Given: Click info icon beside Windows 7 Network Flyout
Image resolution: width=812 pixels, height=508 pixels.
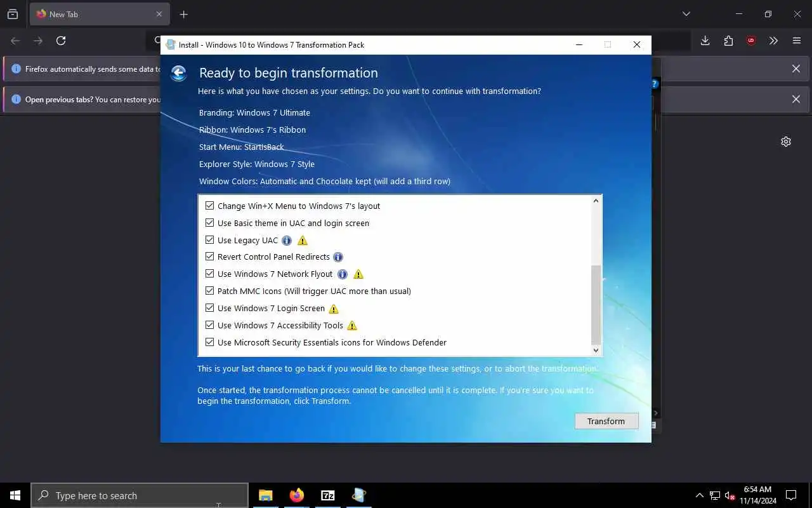Looking at the screenshot, I should pos(343,274).
